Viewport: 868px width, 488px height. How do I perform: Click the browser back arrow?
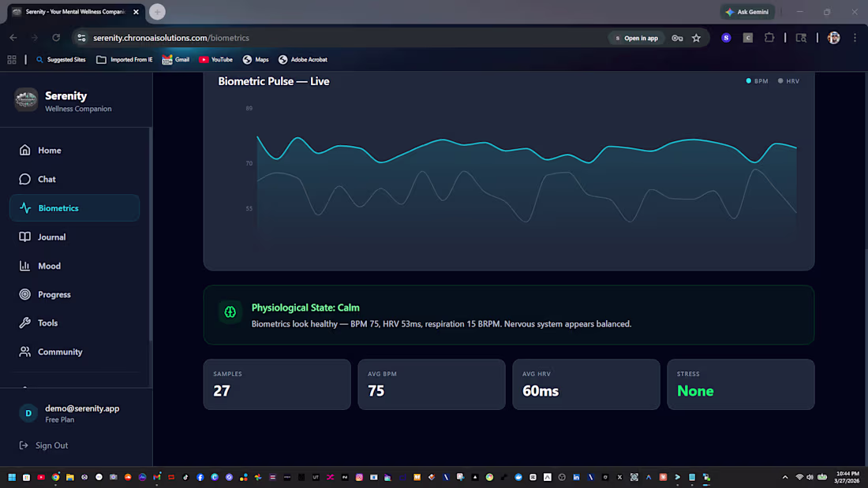(x=13, y=38)
